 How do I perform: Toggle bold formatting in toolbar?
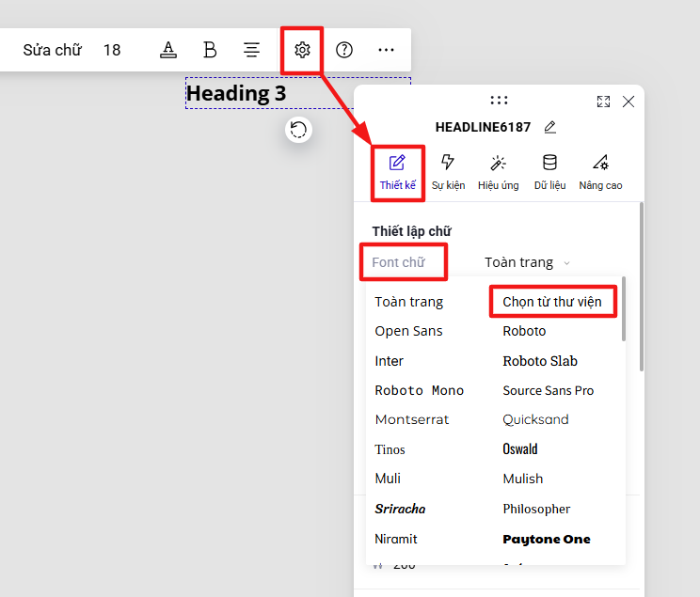click(x=210, y=50)
